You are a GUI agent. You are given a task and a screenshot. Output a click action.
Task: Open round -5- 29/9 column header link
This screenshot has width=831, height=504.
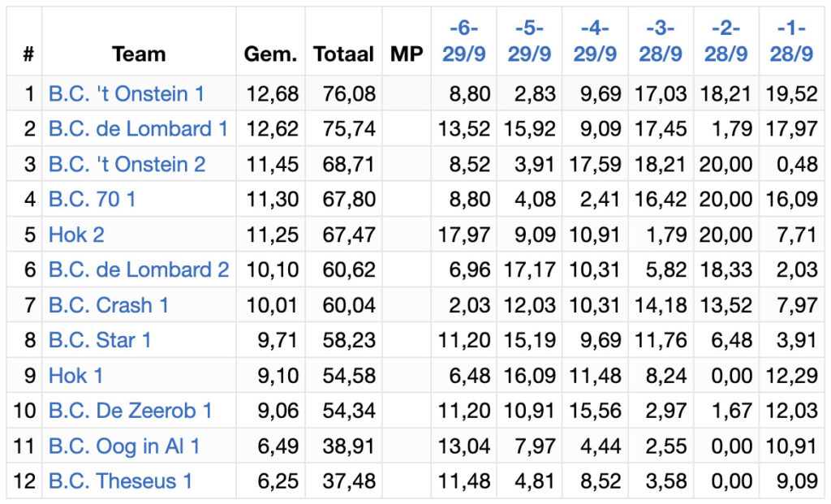(x=529, y=41)
